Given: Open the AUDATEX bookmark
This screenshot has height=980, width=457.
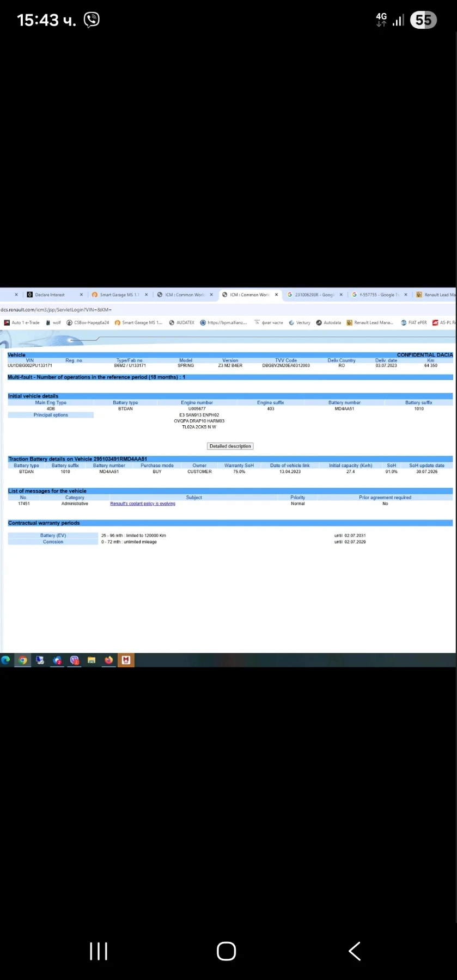Looking at the screenshot, I should coord(182,322).
